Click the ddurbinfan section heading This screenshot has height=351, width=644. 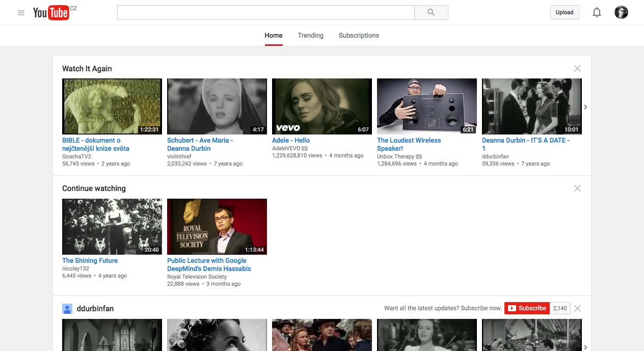point(95,309)
